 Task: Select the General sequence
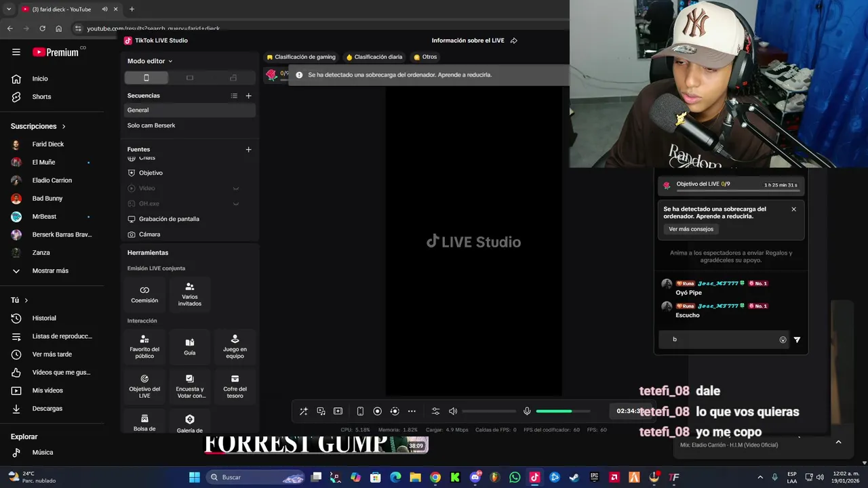click(189, 110)
